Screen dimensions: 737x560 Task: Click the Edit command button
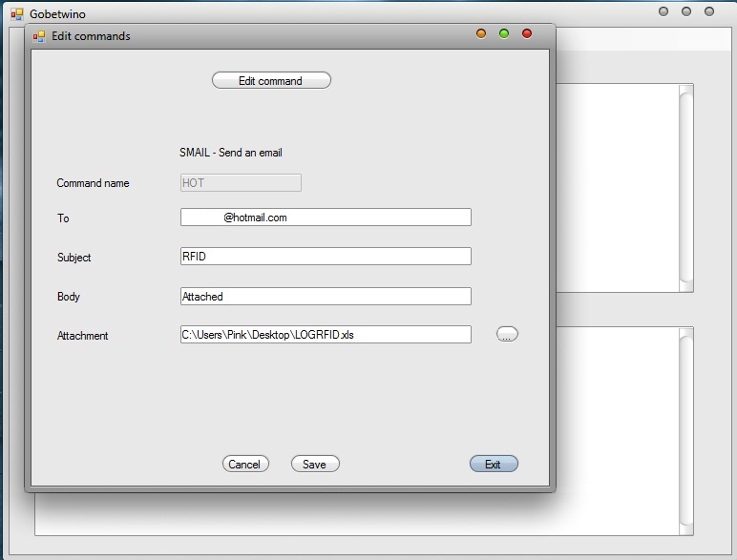point(271,80)
